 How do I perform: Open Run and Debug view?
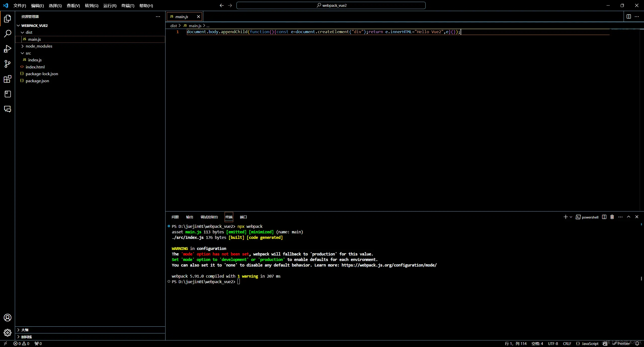8,49
